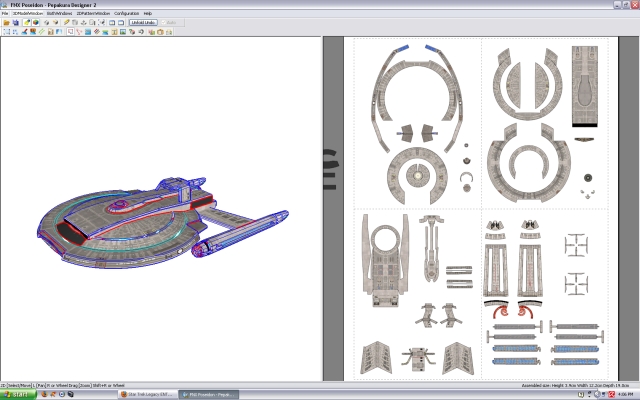Click the Windows start button
The height and width of the screenshot is (400, 640).
[x=18, y=395]
